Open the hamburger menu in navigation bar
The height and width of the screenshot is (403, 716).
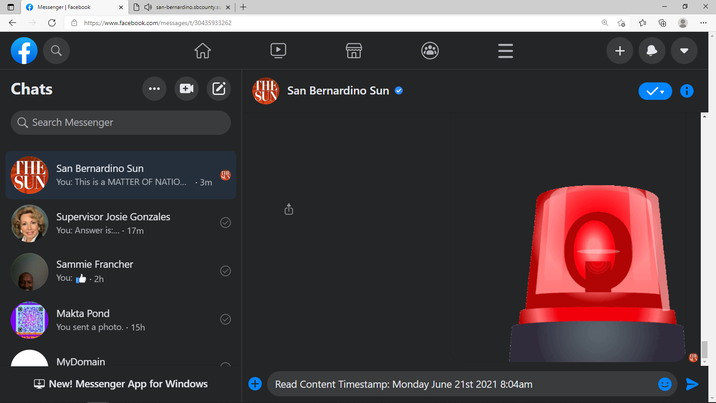[505, 51]
